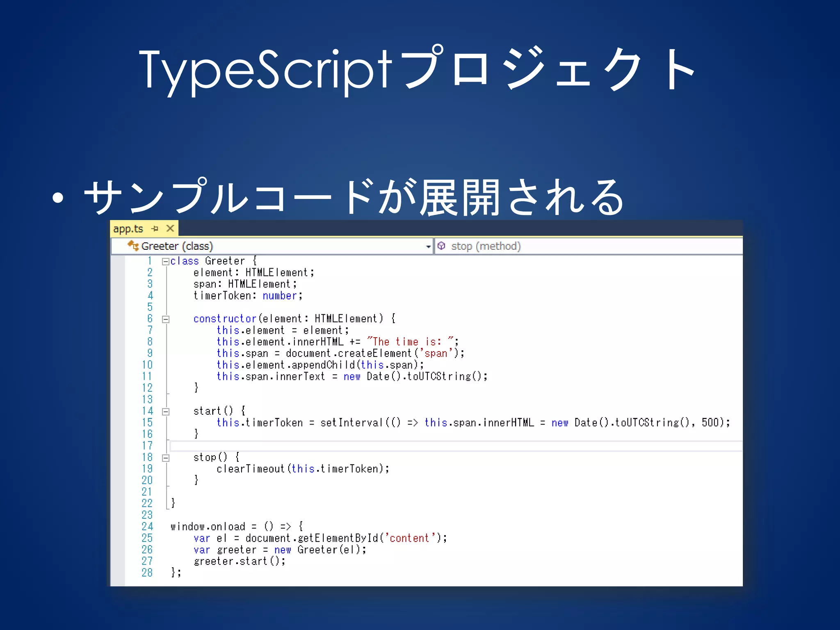Click the Greeter class icon
The width and height of the screenshot is (840, 630).
coord(133,246)
